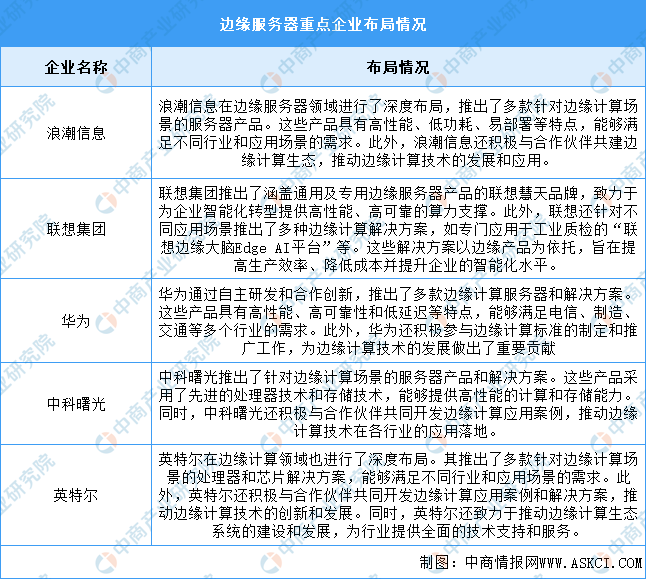
Task: Click the watermark logo below 企业名称 header
Action: [x=106, y=82]
